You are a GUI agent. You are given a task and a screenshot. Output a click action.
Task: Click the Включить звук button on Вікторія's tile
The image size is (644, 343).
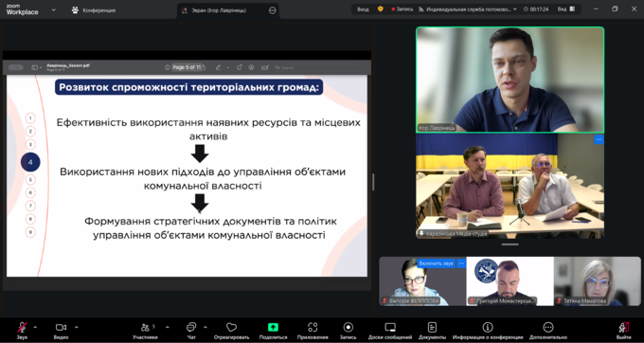437,263
